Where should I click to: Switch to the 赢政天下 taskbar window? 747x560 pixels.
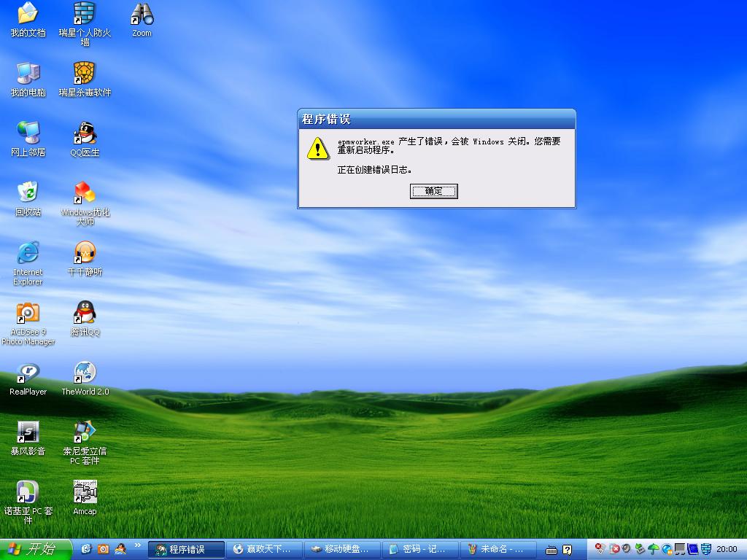pyautogui.click(x=264, y=550)
